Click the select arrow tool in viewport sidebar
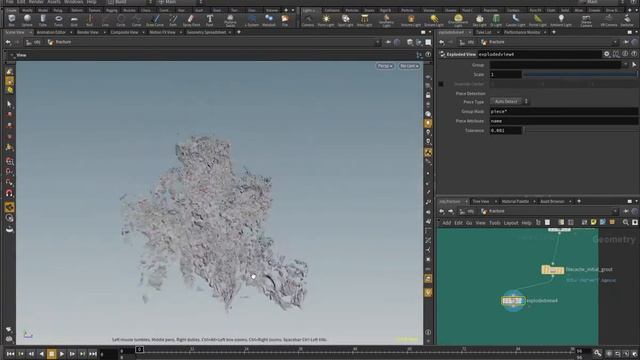This screenshot has width=640, height=360. point(9,104)
